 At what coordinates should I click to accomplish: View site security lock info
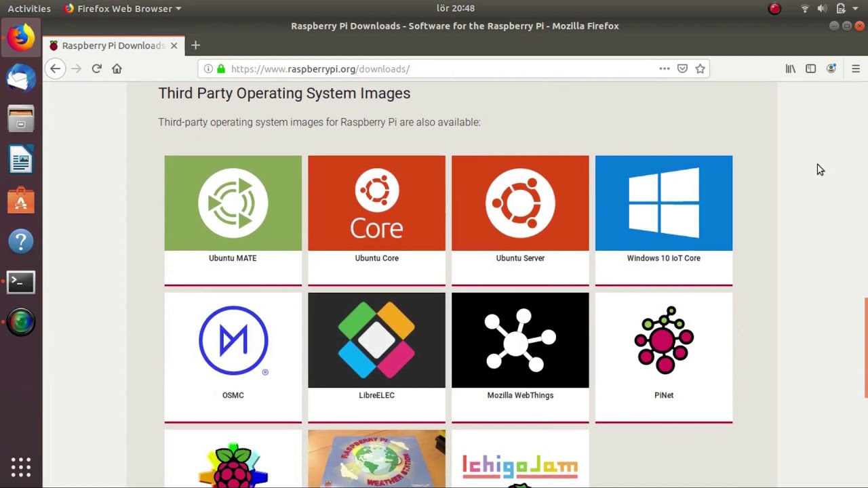[x=220, y=68]
